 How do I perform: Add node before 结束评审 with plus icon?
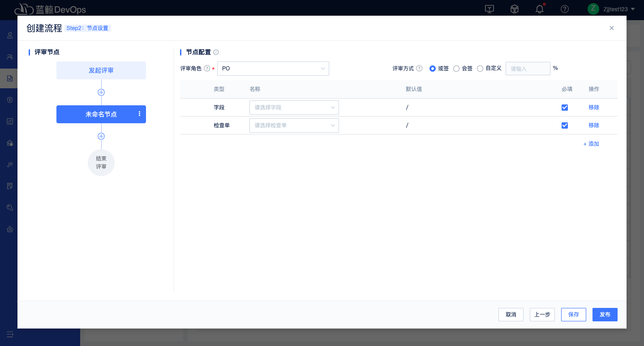tap(101, 136)
